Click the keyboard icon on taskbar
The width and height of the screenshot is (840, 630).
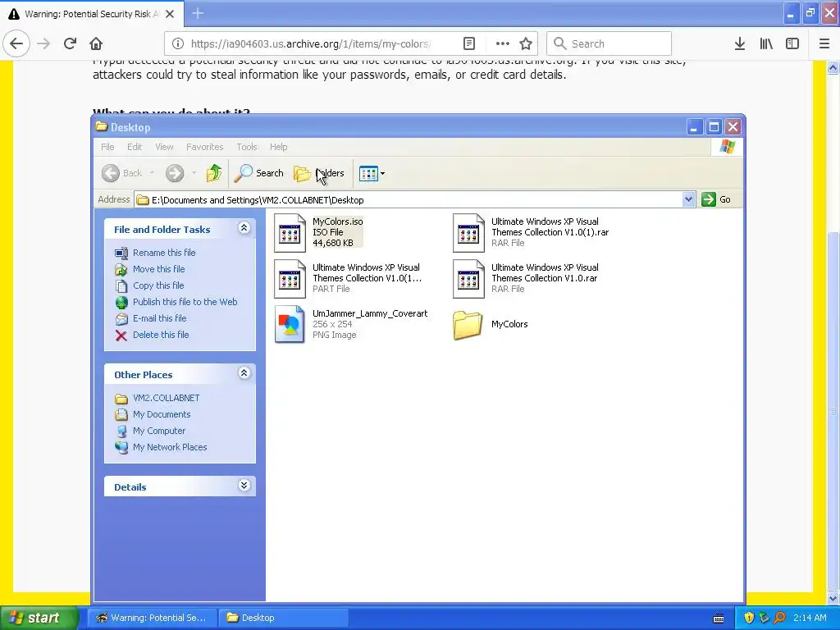[x=719, y=619]
